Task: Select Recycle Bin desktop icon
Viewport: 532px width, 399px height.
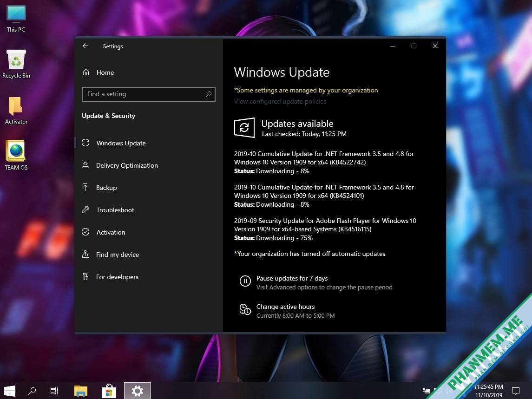Action: pyautogui.click(x=16, y=65)
